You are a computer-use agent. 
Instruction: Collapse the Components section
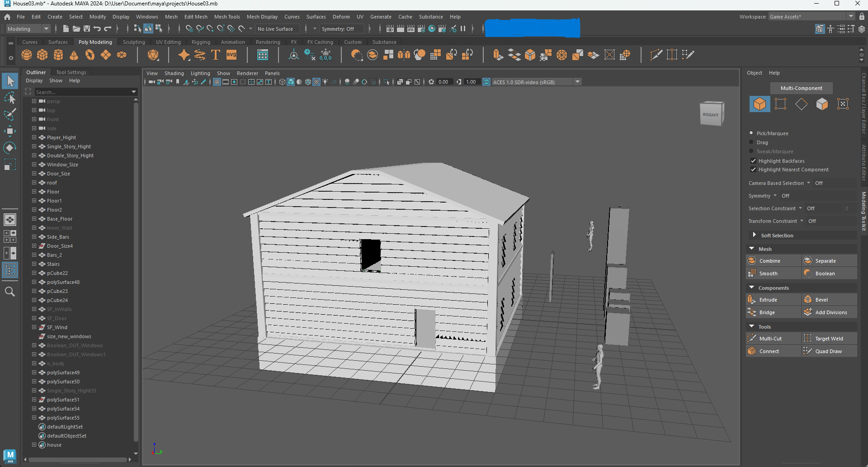752,288
